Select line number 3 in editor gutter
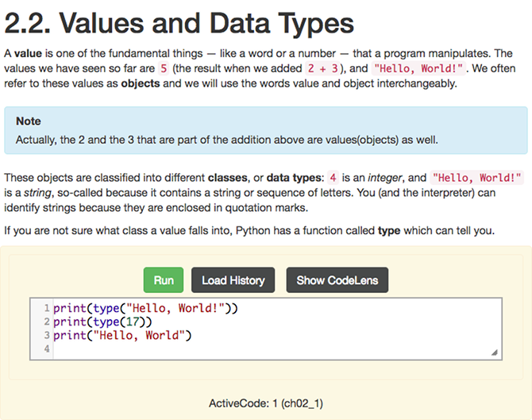 47,335
